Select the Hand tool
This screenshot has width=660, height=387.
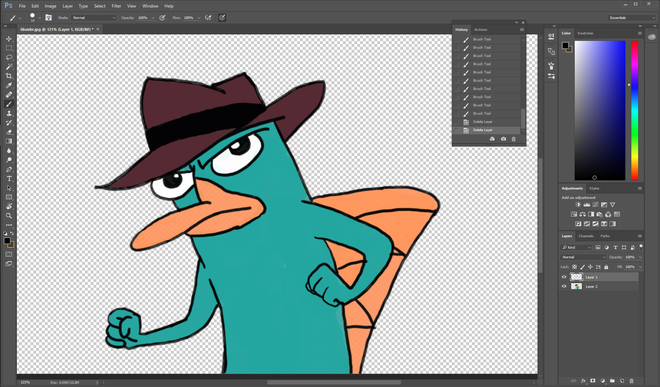9,206
